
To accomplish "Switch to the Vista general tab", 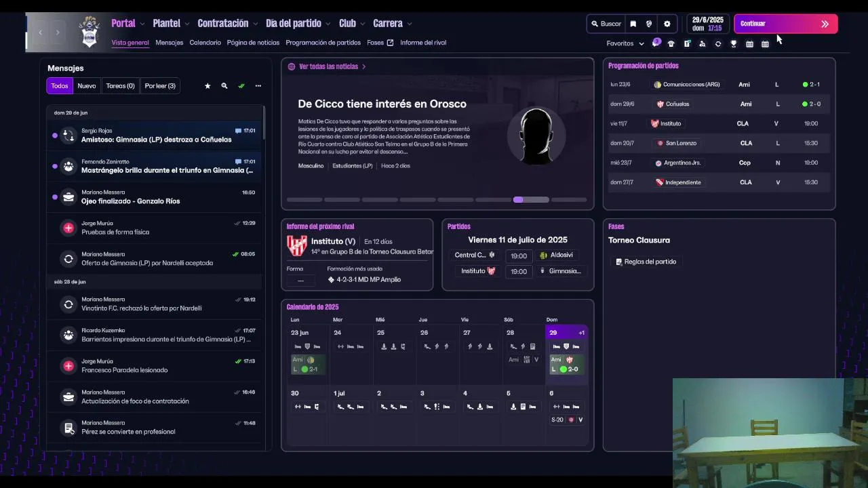I will coord(130,43).
